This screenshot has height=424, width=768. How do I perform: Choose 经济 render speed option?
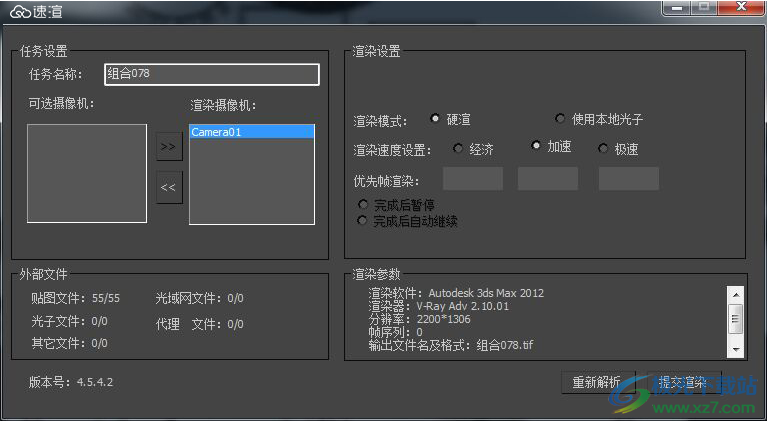pyautogui.click(x=458, y=148)
